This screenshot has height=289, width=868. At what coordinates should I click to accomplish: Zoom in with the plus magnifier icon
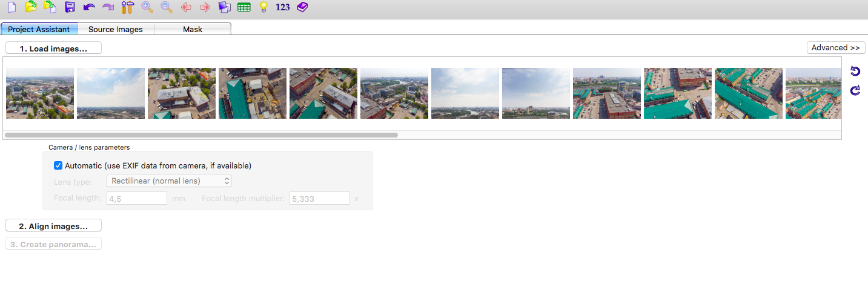click(x=147, y=7)
